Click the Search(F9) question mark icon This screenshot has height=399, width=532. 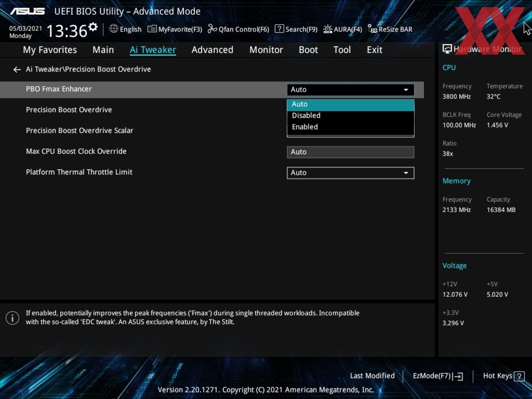pos(279,29)
